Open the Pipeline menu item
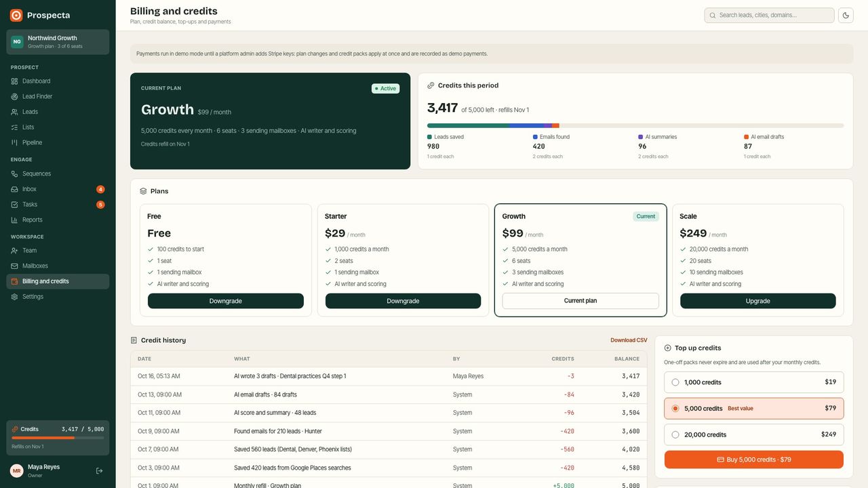 point(58,142)
